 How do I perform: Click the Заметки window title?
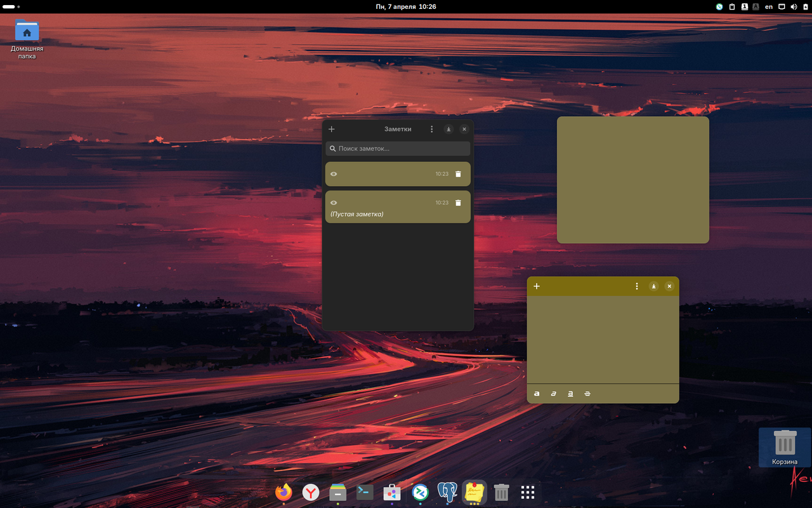point(398,129)
